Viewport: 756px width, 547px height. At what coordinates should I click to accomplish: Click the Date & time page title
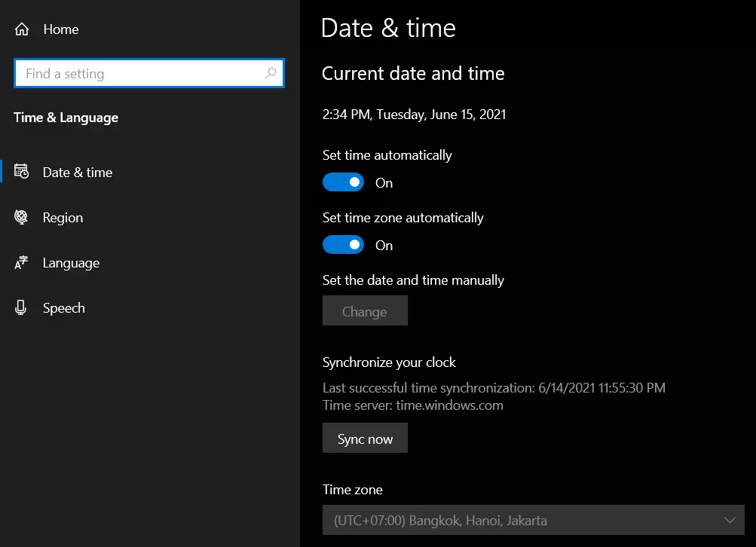pyautogui.click(x=388, y=28)
